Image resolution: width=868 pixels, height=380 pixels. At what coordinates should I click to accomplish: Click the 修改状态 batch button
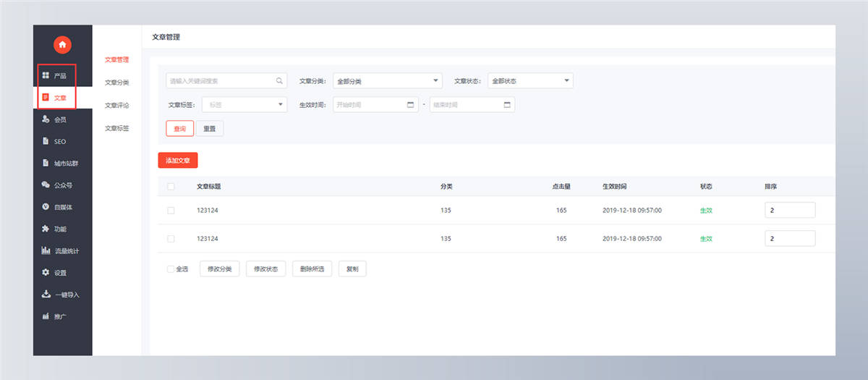(x=266, y=269)
